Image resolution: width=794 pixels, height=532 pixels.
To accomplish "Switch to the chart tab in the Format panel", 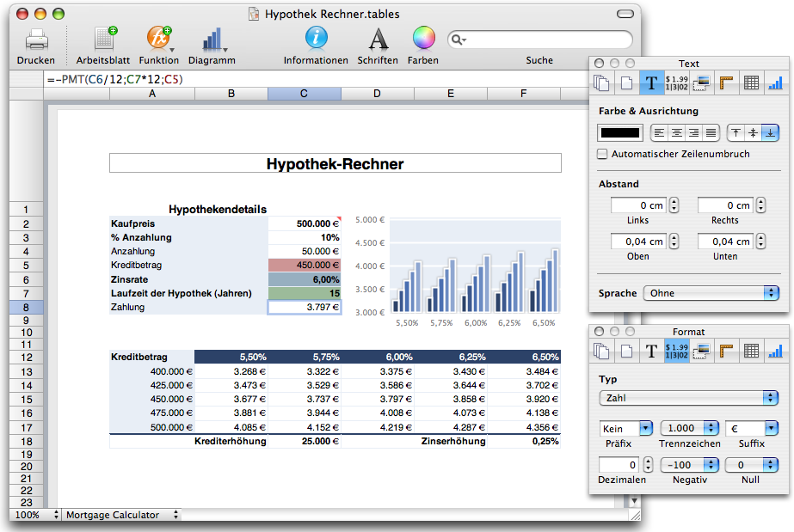I will 776,351.
